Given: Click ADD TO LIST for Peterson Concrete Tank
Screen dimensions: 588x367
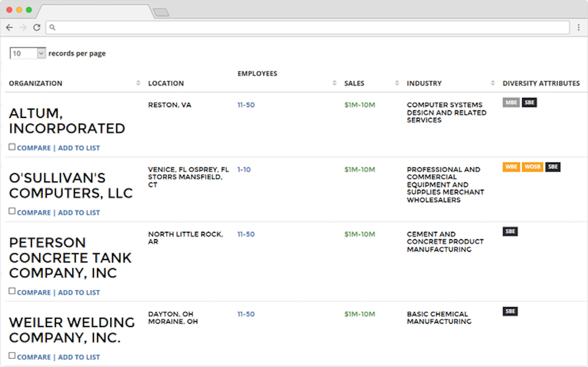Looking at the screenshot, I should [x=79, y=292].
